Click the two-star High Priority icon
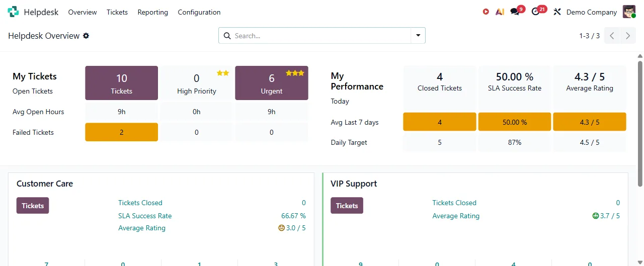The height and width of the screenshot is (266, 644). (223, 73)
